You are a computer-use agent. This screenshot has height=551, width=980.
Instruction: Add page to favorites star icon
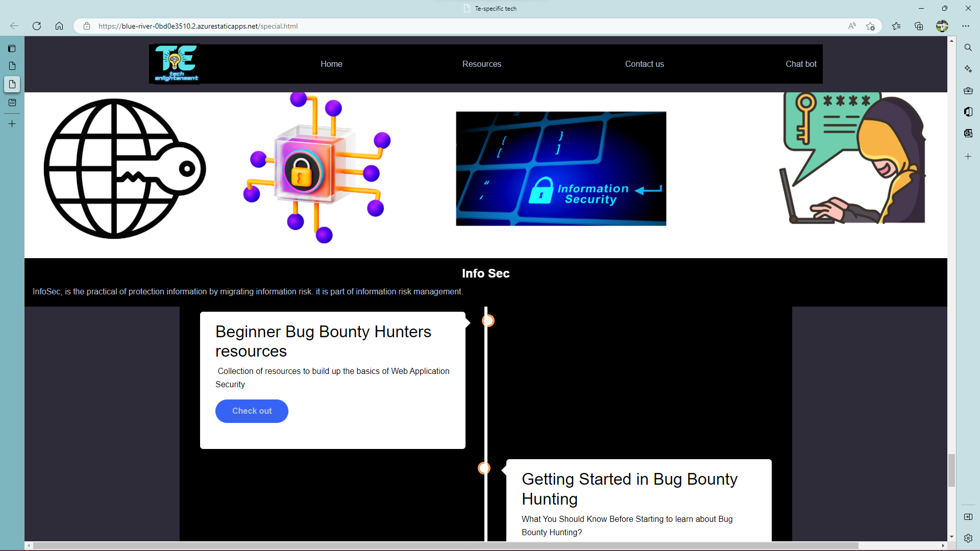pos(870,26)
